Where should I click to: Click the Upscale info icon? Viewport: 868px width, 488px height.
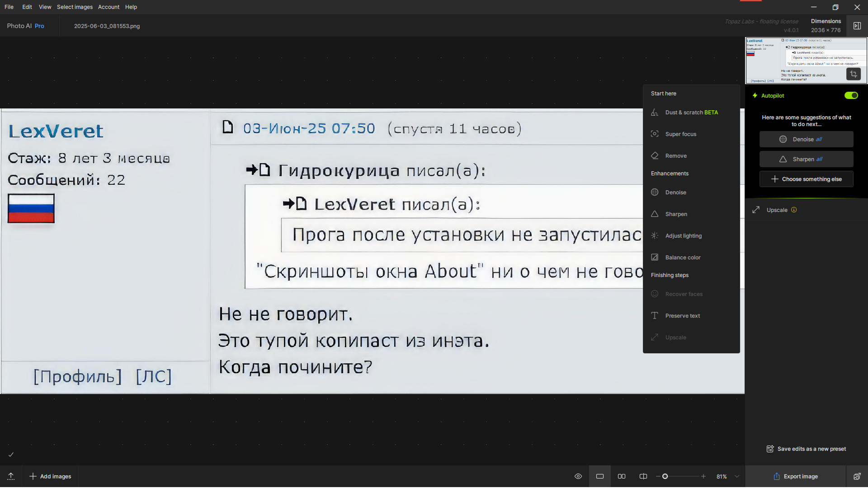click(794, 210)
